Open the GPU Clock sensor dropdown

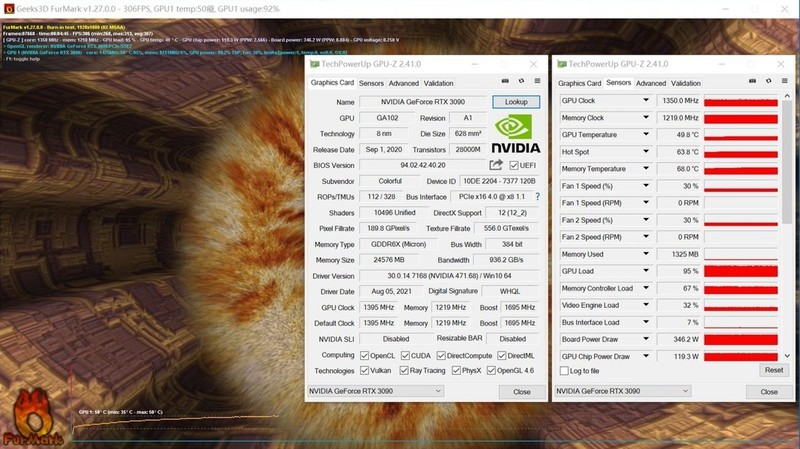[x=646, y=101]
